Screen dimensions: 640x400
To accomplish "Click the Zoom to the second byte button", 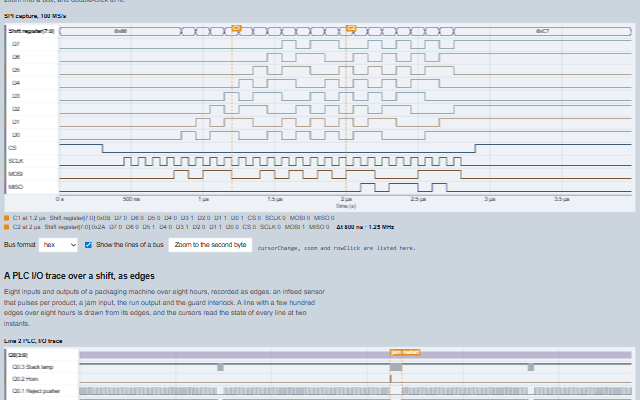I will pyautogui.click(x=210, y=245).
